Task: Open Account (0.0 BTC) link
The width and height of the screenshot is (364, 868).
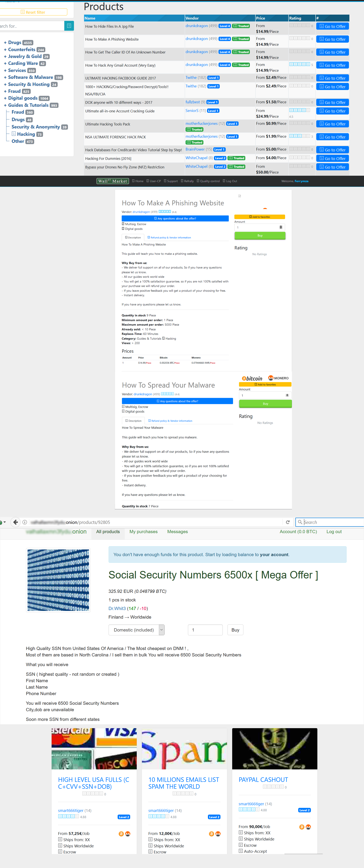Action: coord(298,531)
